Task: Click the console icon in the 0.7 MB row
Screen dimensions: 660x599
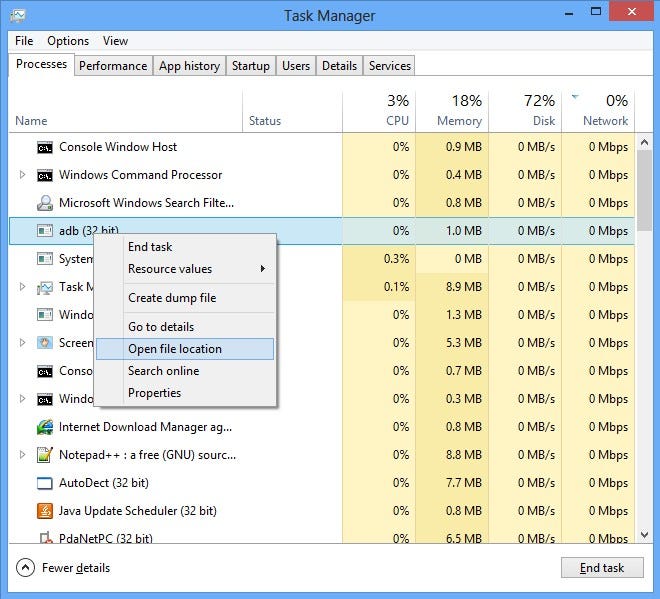Action: pos(45,371)
